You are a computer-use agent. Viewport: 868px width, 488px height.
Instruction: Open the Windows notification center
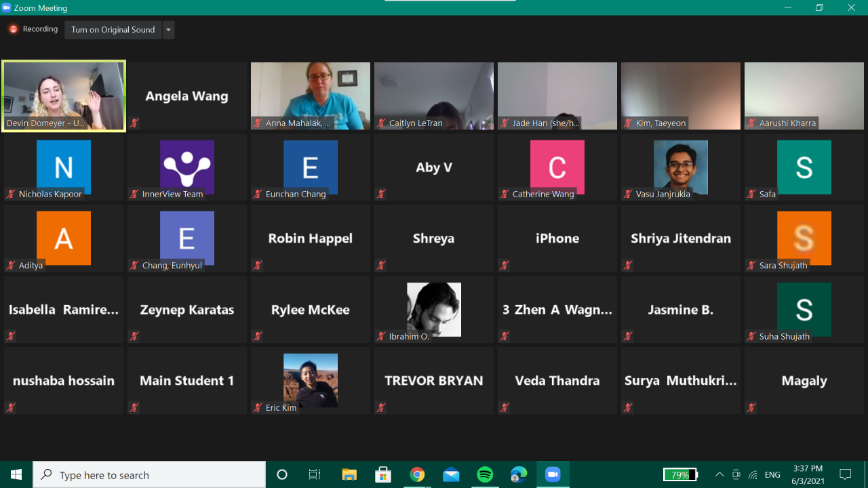pos(845,474)
